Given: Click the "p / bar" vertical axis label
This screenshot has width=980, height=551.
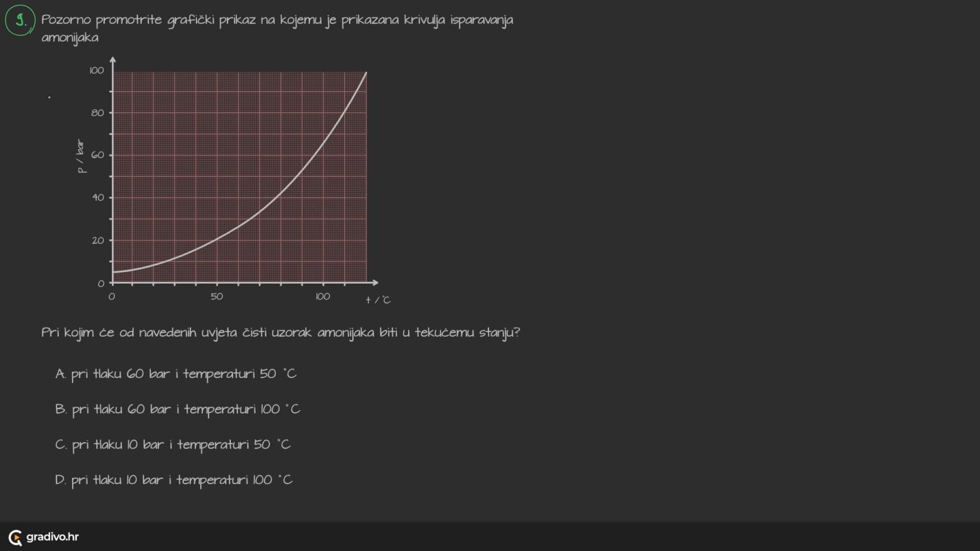Looking at the screenshot, I should point(81,156).
